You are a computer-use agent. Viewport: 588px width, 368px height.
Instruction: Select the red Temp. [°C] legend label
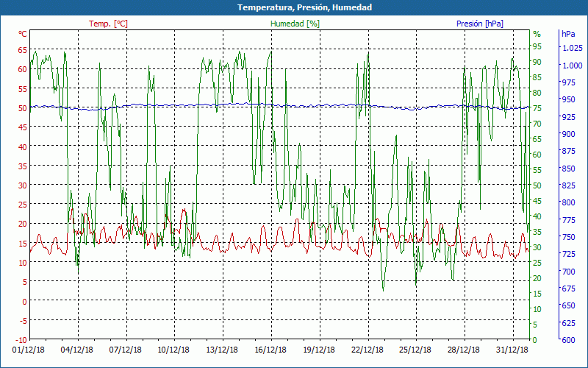point(108,24)
